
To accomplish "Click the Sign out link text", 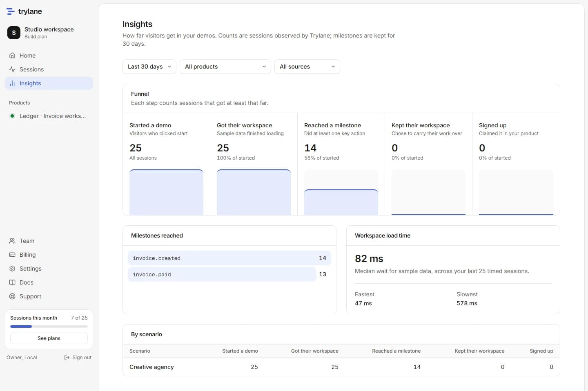I will pyautogui.click(x=82, y=358).
